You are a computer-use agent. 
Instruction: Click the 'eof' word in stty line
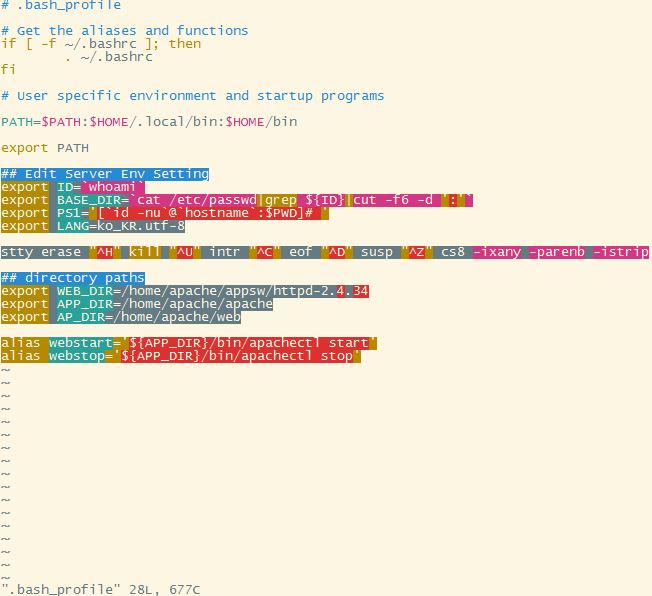[x=301, y=252]
